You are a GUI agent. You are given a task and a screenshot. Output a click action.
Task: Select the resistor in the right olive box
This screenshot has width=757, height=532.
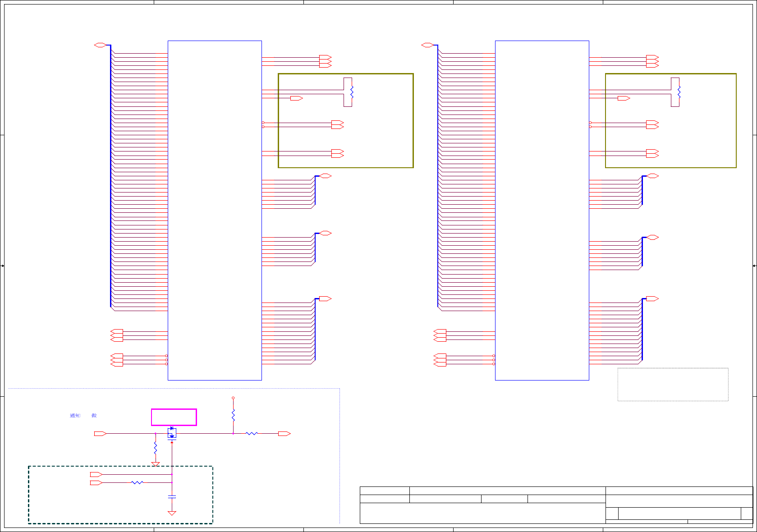679,92
